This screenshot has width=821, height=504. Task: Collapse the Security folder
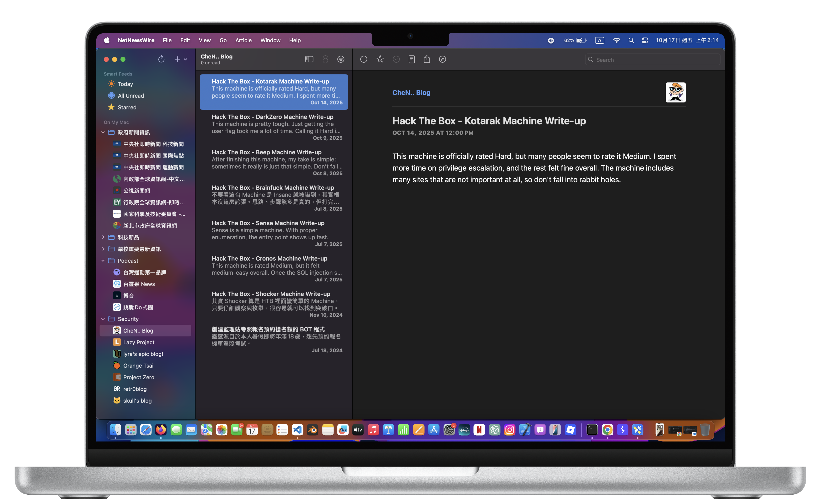[103, 319]
